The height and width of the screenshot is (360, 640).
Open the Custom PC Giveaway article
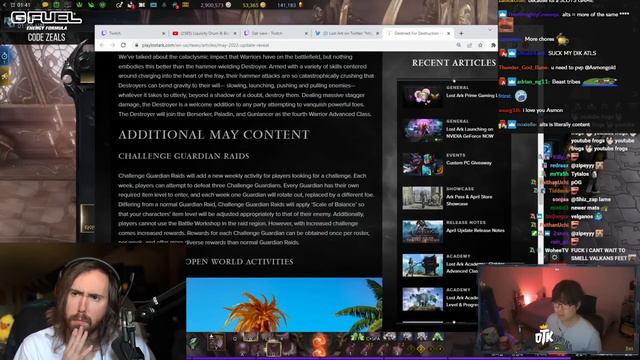[x=469, y=163]
